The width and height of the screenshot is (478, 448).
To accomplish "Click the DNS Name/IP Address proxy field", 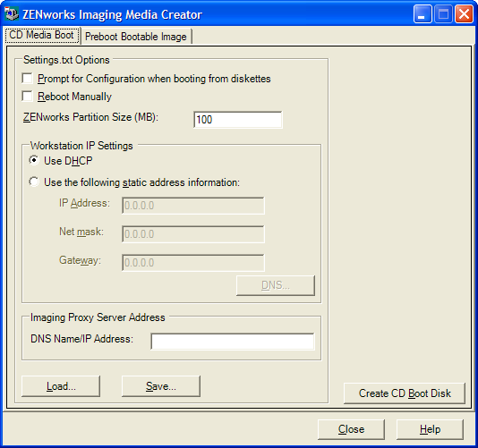I will (x=233, y=341).
